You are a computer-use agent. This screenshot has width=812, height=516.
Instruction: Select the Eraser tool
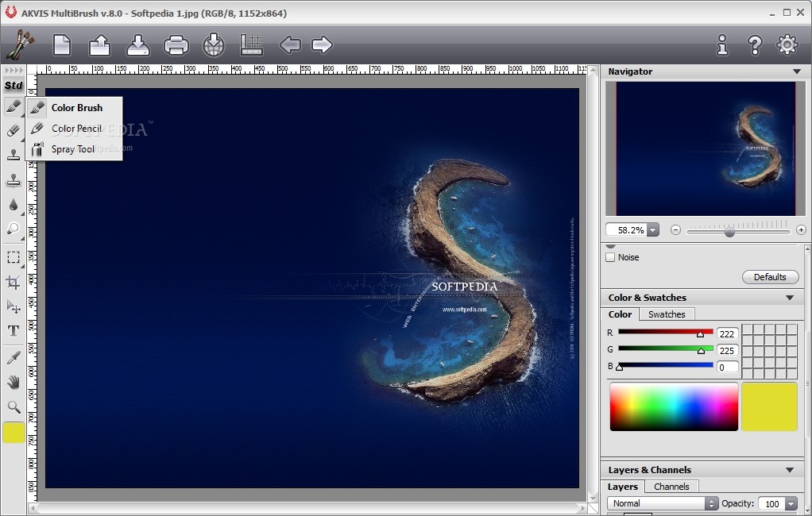(x=14, y=130)
